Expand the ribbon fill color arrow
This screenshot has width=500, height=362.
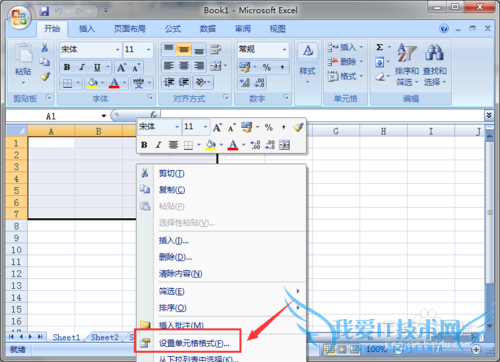pos(103,83)
